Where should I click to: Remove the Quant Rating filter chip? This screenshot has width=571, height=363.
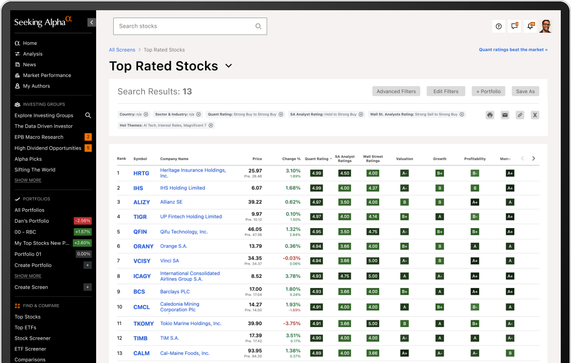click(281, 114)
